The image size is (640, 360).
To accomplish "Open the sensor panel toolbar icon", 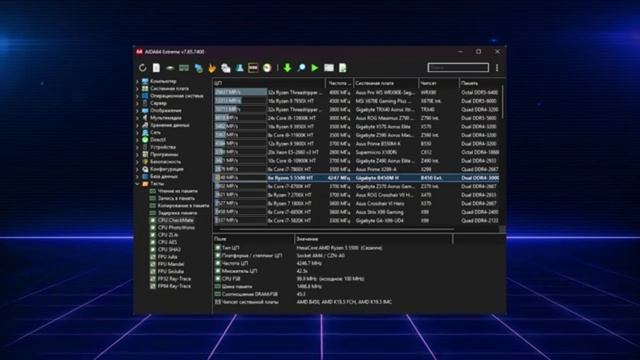I will click(x=253, y=68).
